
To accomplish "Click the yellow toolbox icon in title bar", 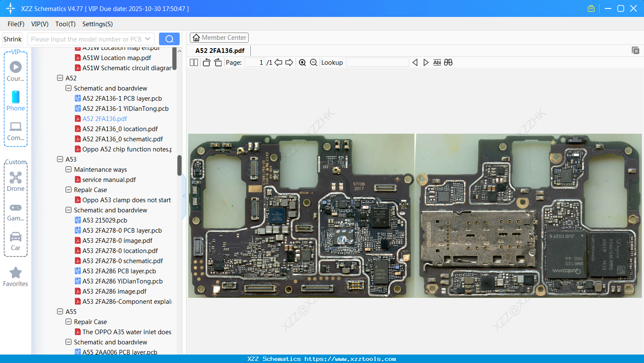I will tap(591, 8).
